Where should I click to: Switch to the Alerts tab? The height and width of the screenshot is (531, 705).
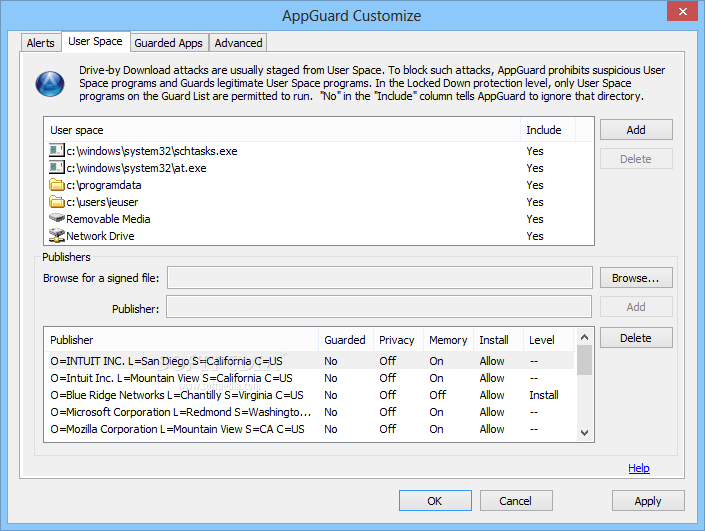click(40, 43)
